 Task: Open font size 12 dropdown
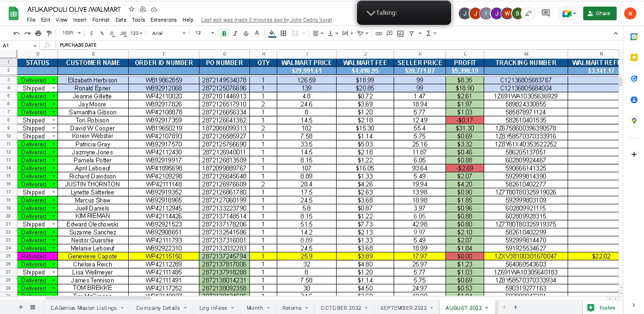tap(205, 33)
